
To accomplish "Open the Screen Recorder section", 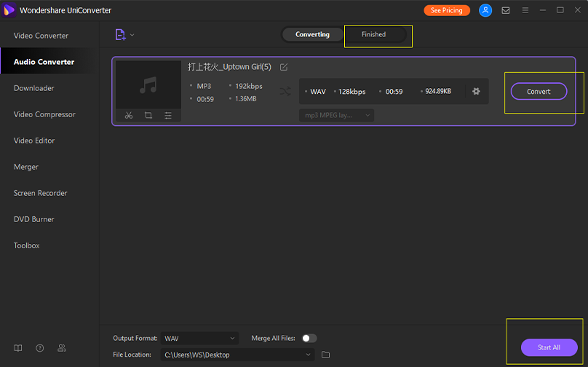I will pyautogui.click(x=41, y=193).
